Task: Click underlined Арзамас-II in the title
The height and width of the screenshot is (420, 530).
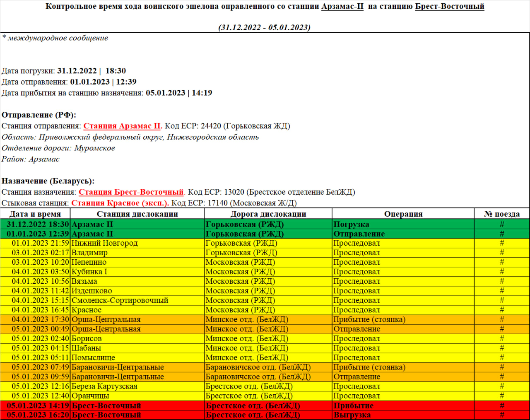Action: (x=342, y=7)
